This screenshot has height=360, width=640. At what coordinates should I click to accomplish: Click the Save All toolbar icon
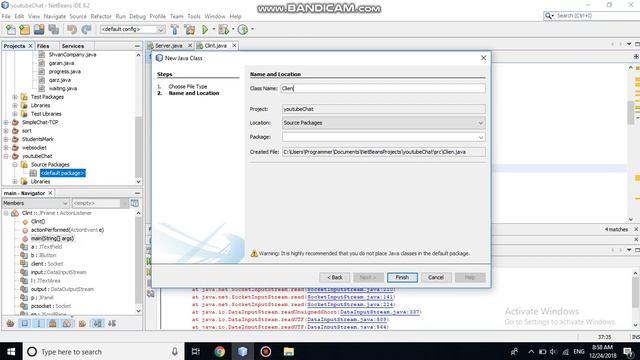pyautogui.click(x=53, y=29)
